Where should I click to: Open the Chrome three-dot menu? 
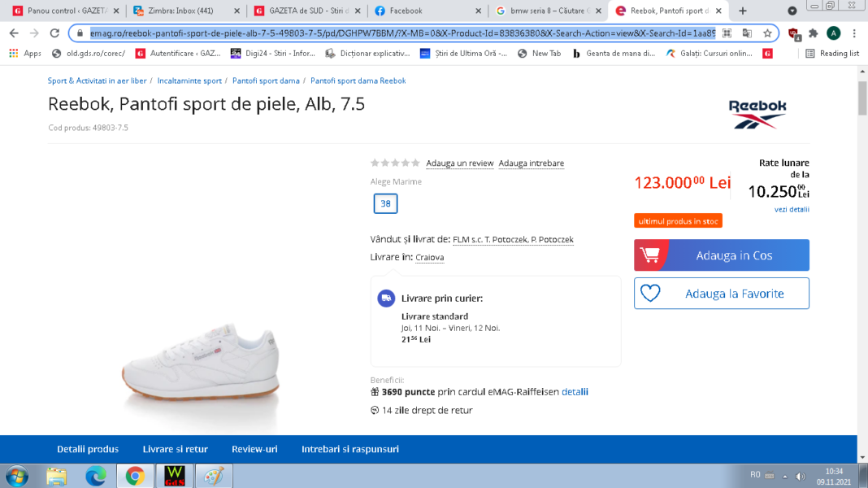tap(853, 35)
